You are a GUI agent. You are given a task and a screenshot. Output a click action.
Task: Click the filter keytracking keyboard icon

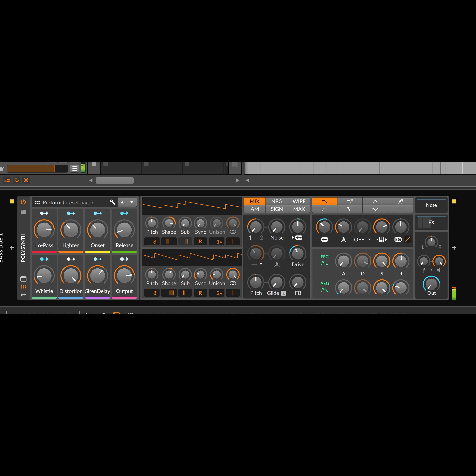coord(382,240)
